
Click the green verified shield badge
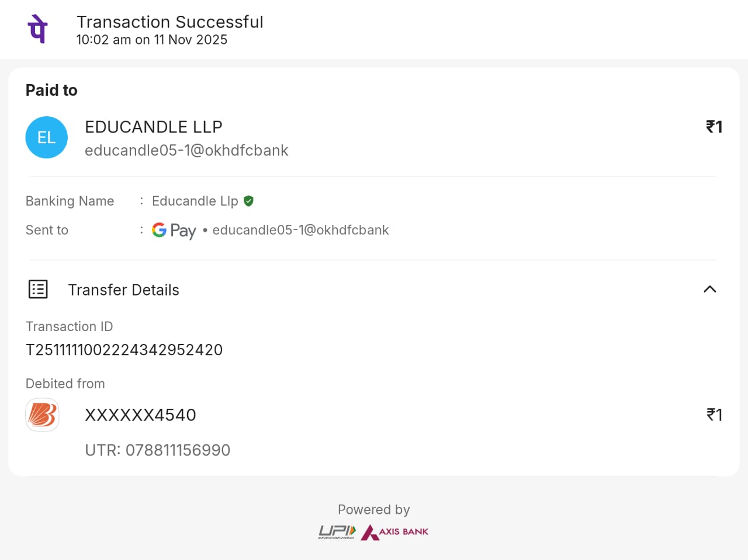tap(248, 201)
